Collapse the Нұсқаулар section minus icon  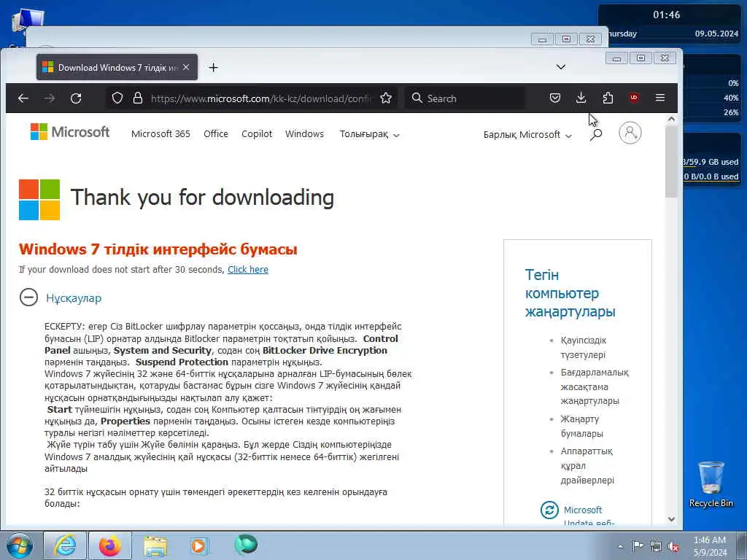(x=28, y=297)
